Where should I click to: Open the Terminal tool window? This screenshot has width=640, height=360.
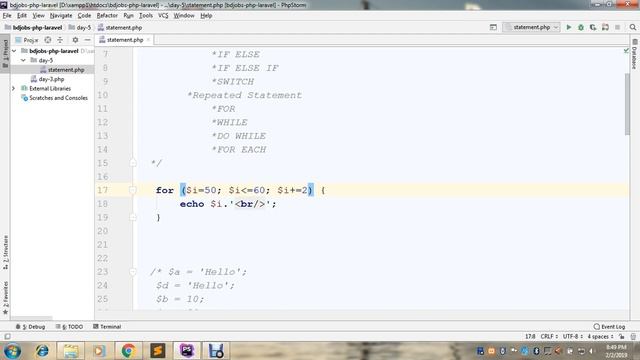(107, 327)
